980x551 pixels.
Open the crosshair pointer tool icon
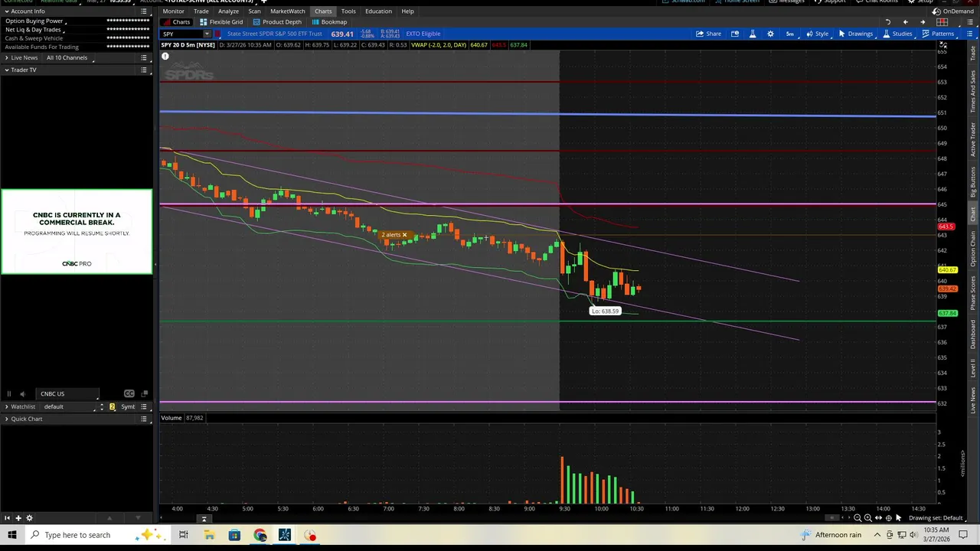(x=888, y=518)
